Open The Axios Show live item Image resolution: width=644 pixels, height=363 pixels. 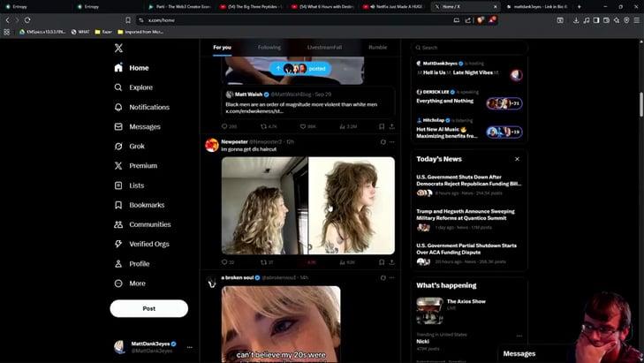469,310
